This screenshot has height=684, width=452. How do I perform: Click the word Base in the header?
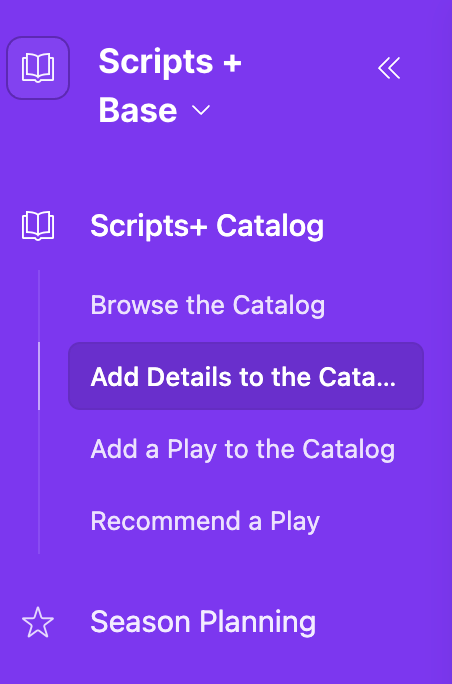pyautogui.click(x=138, y=110)
